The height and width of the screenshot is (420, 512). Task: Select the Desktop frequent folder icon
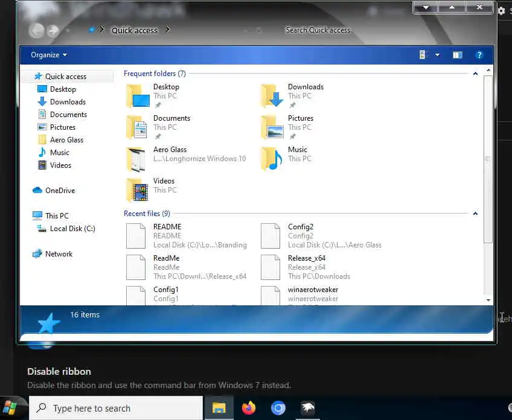click(138, 96)
